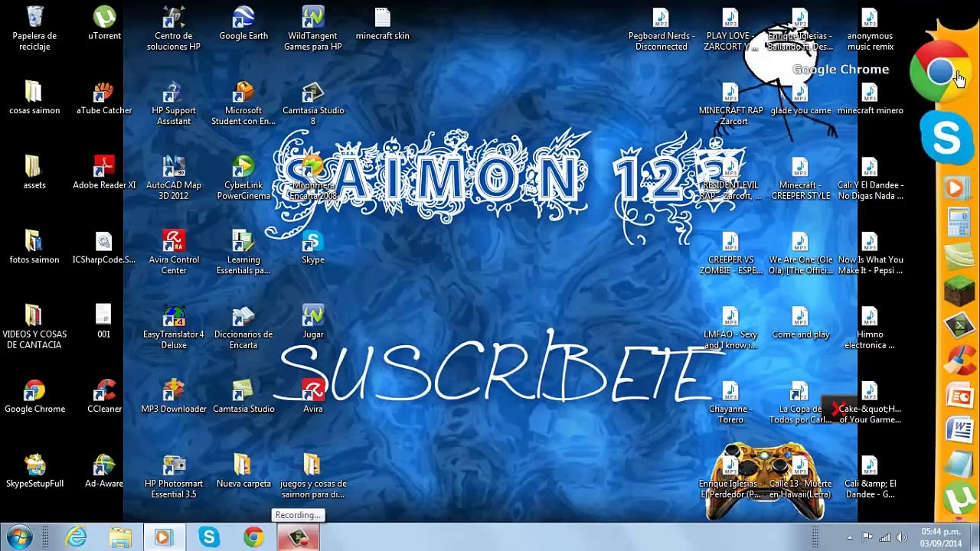Open Diccionarios de Encarta icon
This screenshot has width=980, height=551.
(243, 327)
